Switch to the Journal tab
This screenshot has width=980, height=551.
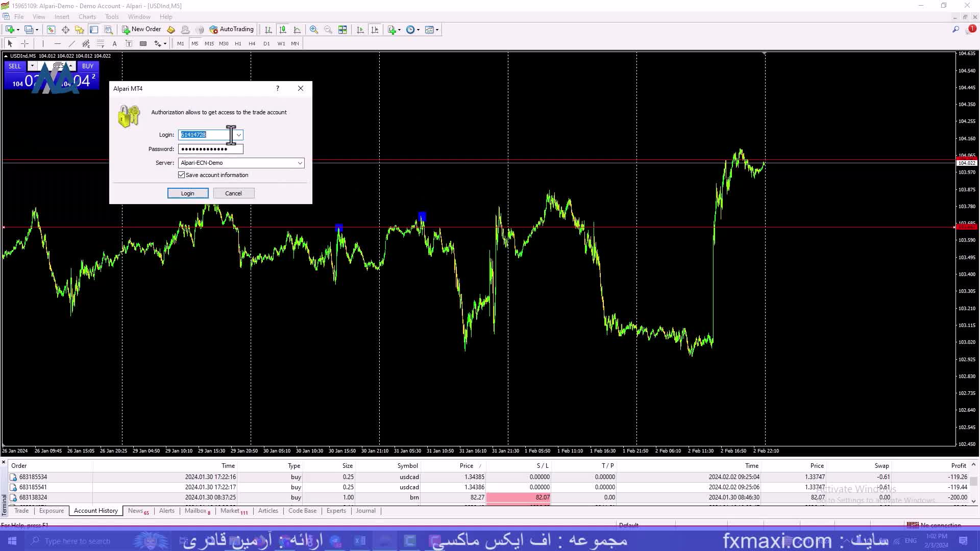(365, 511)
